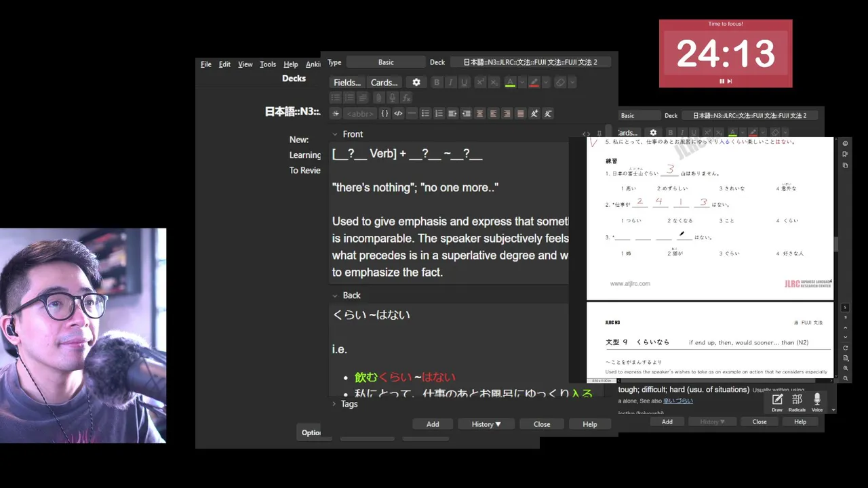This screenshot has height=488, width=868.
Task: Rotate the PDF page view
Action: click(846, 348)
